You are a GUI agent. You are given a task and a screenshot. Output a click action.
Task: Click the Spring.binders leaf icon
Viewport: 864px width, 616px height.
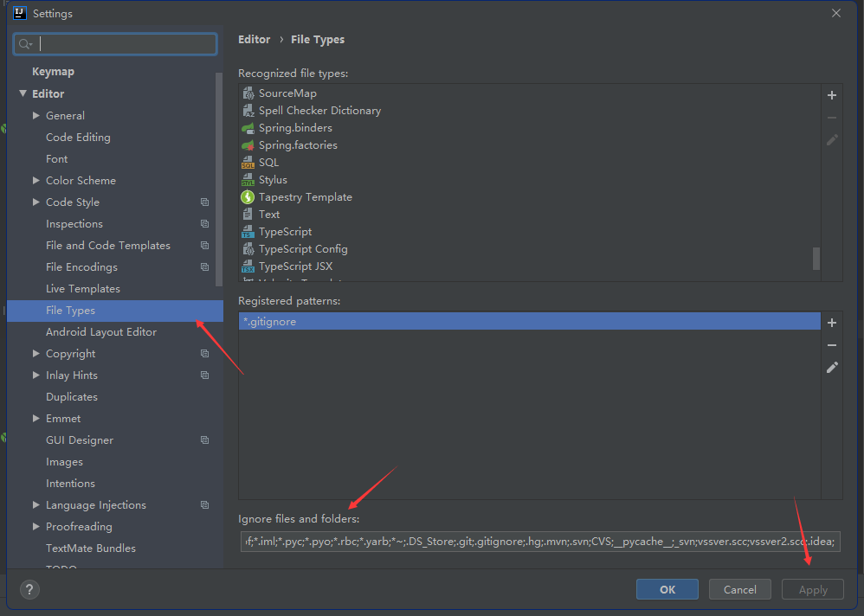click(x=248, y=128)
